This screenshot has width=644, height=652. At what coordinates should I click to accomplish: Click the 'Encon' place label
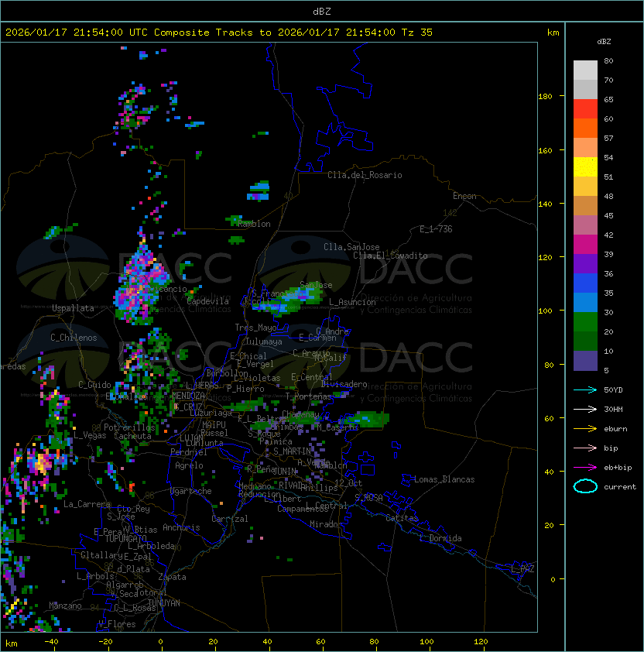(x=464, y=196)
